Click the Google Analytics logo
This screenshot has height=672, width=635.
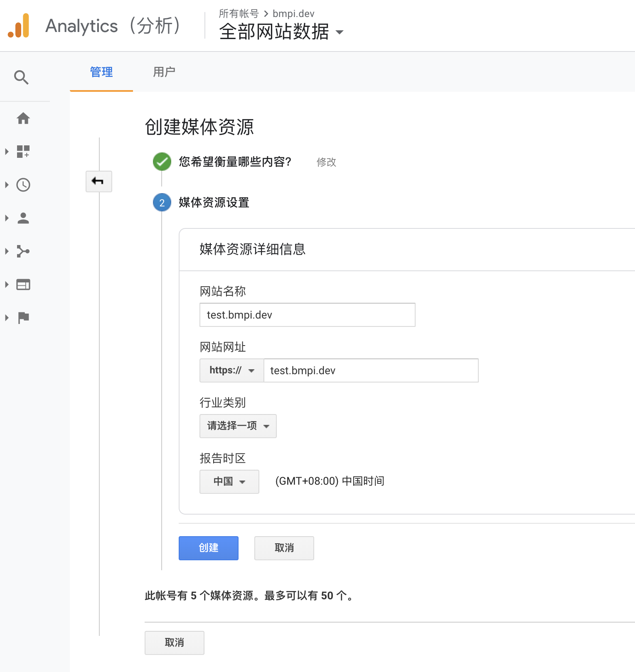coord(19,26)
